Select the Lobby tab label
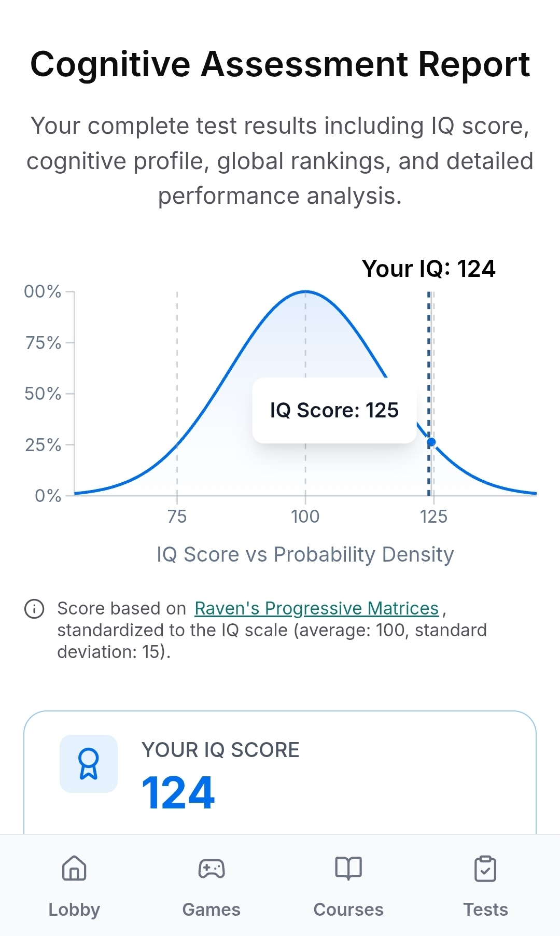 coord(74,909)
